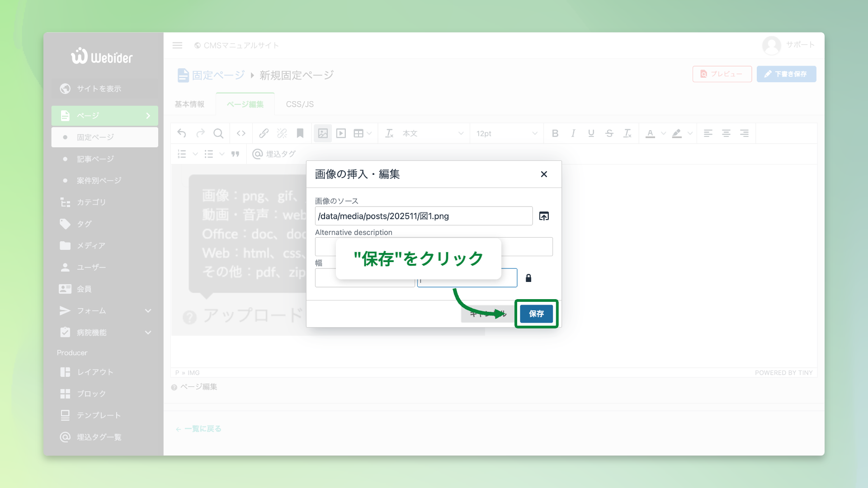Open the insert video/media tool

click(x=340, y=133)
